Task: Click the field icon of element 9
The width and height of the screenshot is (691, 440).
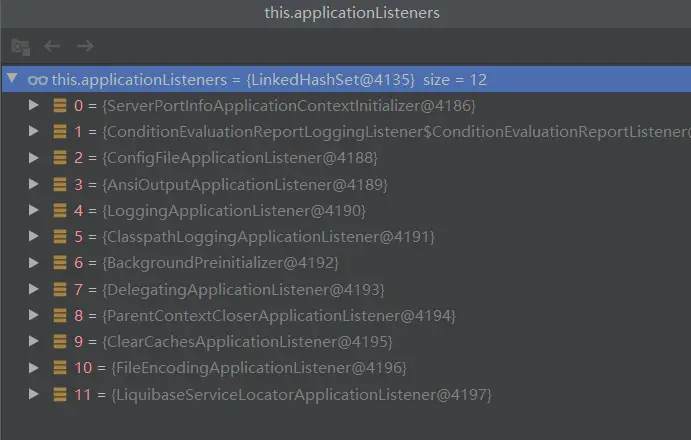Action: pos(60,341)
